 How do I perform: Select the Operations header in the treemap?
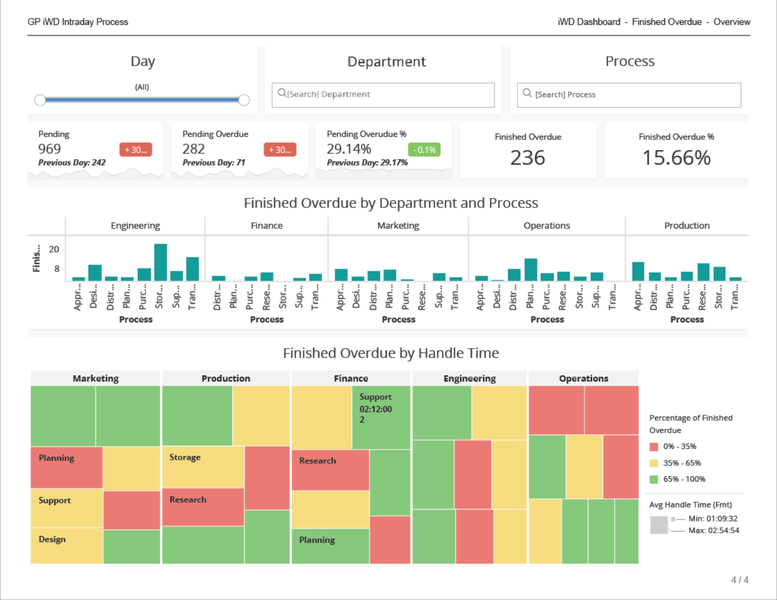tap(584, 379)
